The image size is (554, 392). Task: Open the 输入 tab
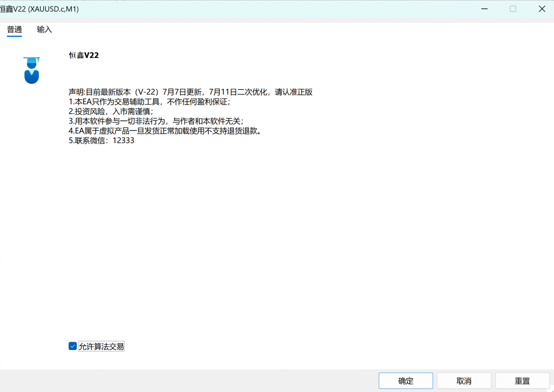tap(44, 30)
